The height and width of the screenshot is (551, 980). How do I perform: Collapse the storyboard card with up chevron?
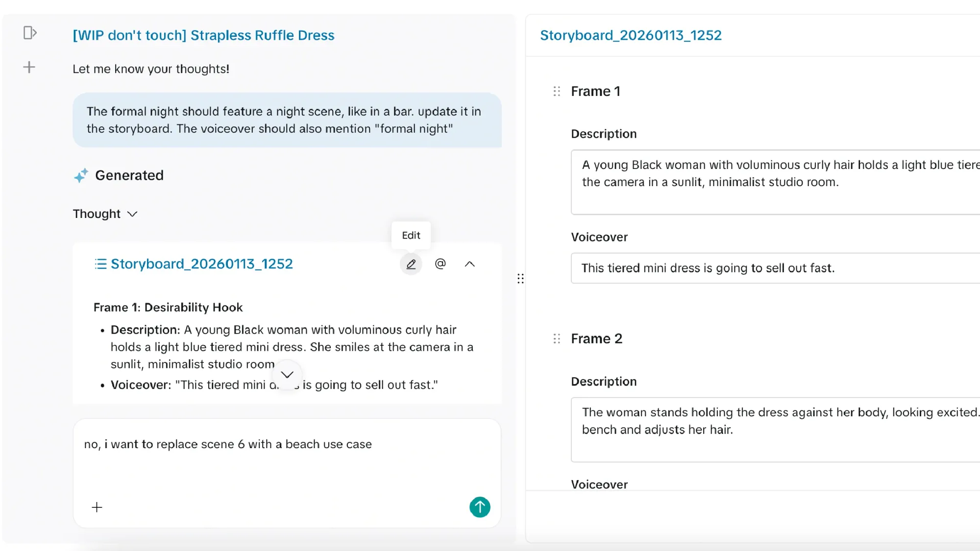point(469,264)
